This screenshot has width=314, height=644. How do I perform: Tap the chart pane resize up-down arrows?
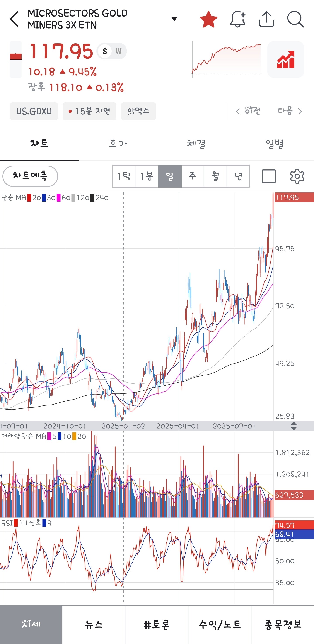pyautogui.click(x=294, y=426)
